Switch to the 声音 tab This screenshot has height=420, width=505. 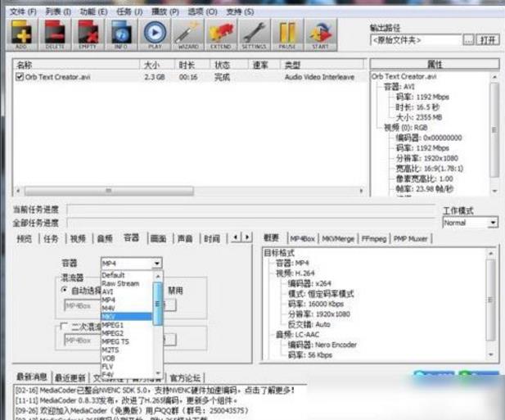pyautogui.click(x=185, y=239)
